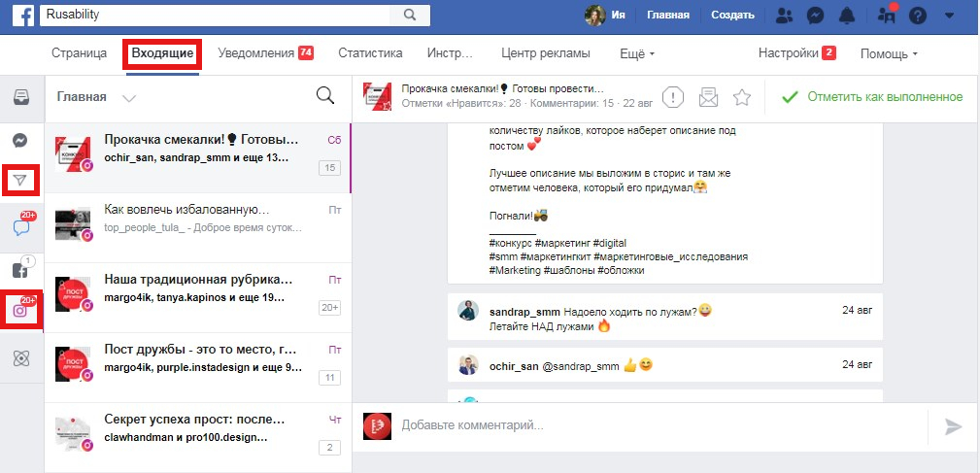Open Настройки with the red 2 badge

(x=796, y=53)
